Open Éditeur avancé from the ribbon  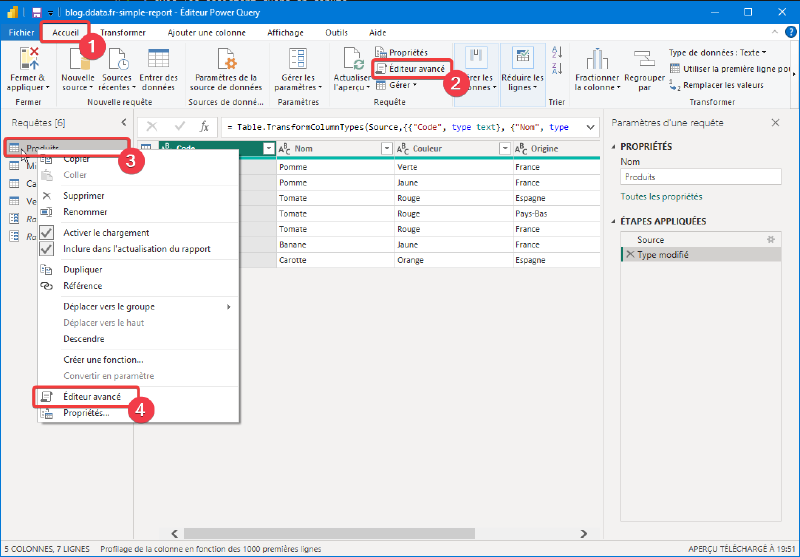(411, 69)
